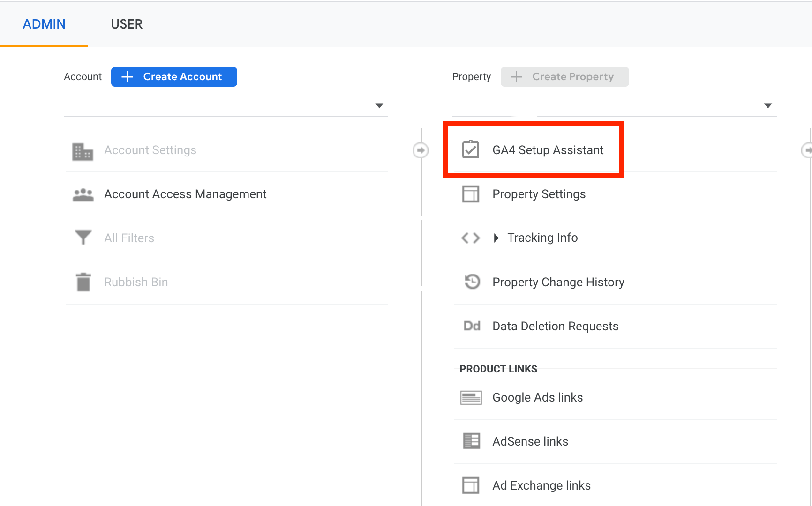Collapse the Account column with the arrow icon

tap(421, 150)
